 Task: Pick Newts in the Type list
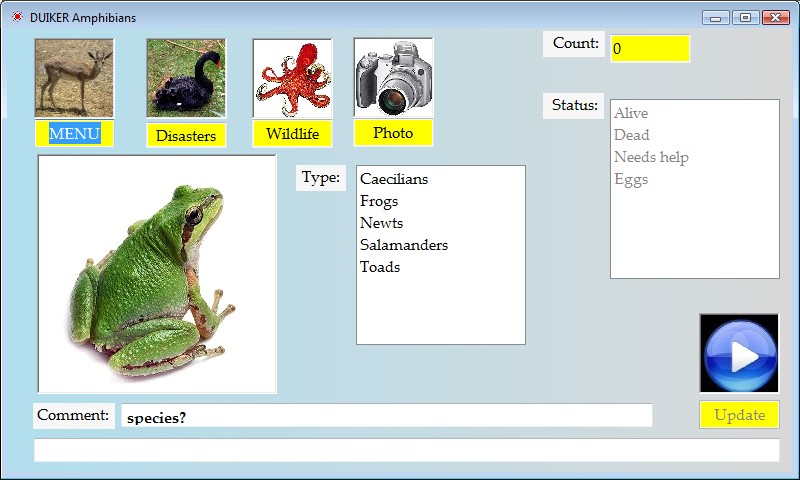pyautogui.click(x=382, y=223)
